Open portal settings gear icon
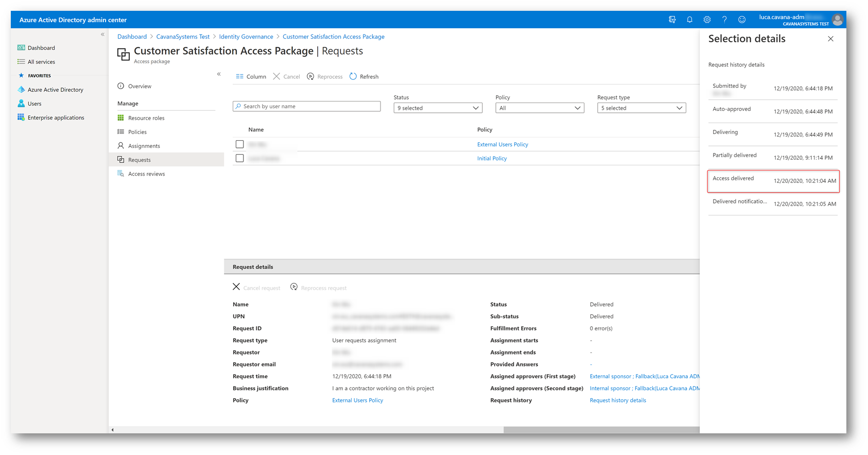Viewport: 868px width, 455px height. pyautogui.click(x=707, y=20)
